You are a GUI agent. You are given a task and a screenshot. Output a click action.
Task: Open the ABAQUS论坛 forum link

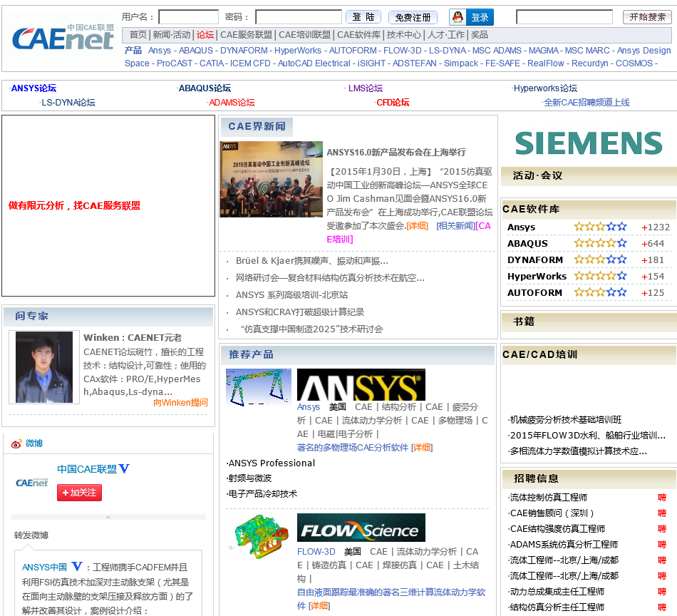coord(205,88)
